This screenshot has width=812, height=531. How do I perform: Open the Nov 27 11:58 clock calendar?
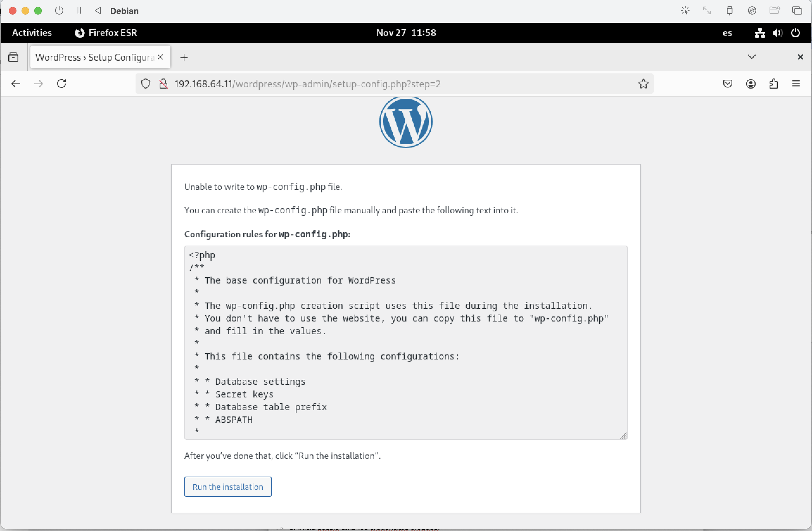pos(406,33)
